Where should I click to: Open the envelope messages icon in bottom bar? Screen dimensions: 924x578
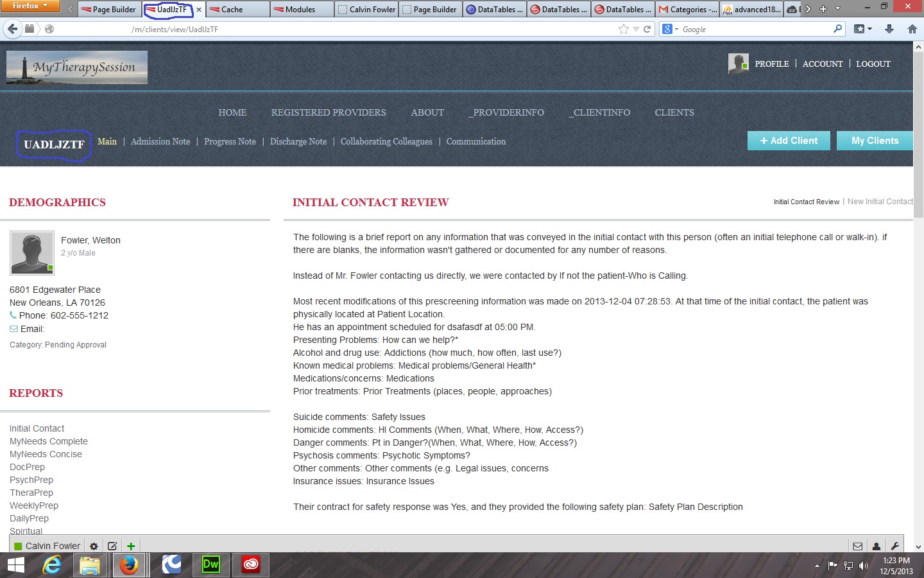(857, 547)
